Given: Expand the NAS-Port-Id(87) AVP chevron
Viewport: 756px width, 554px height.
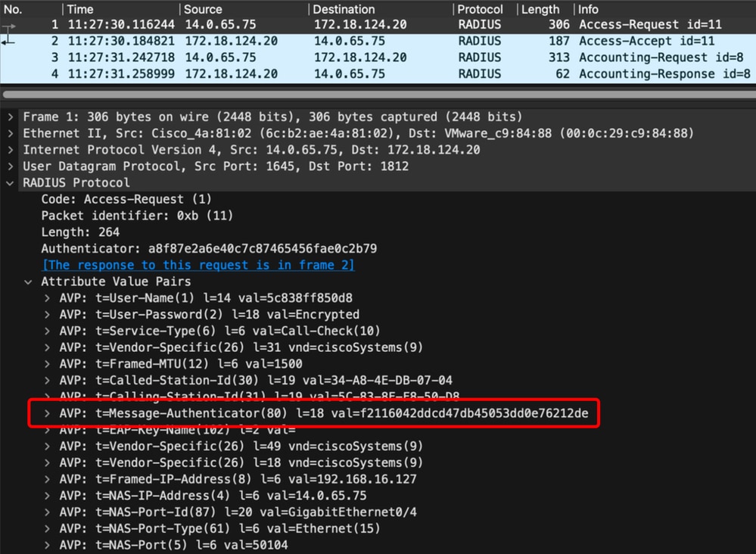Looking at the screenshot, I should coord(47,512).
